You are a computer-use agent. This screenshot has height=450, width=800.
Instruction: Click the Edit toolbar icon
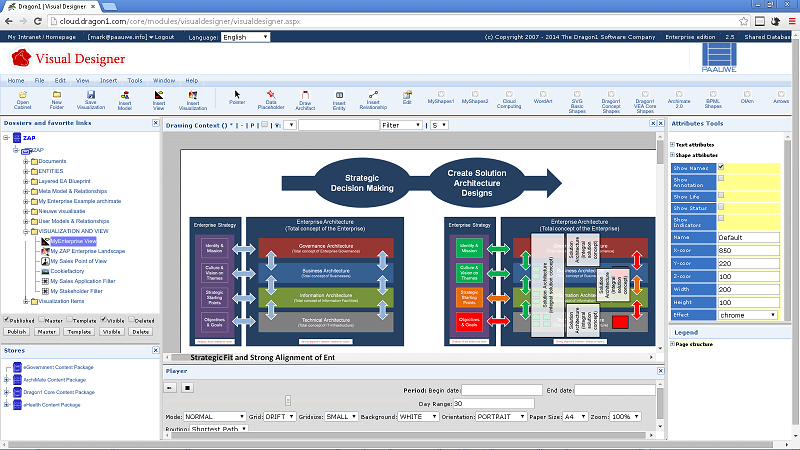tap(407, 95)
